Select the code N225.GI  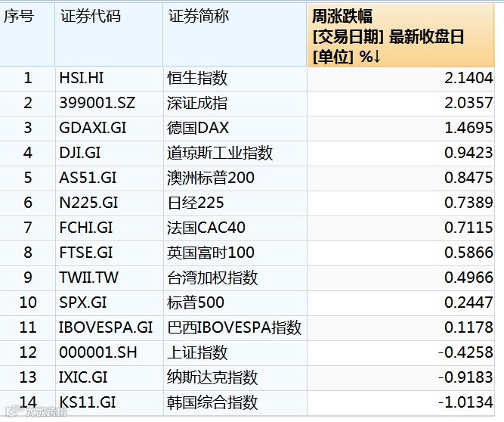tap(88, 203)
